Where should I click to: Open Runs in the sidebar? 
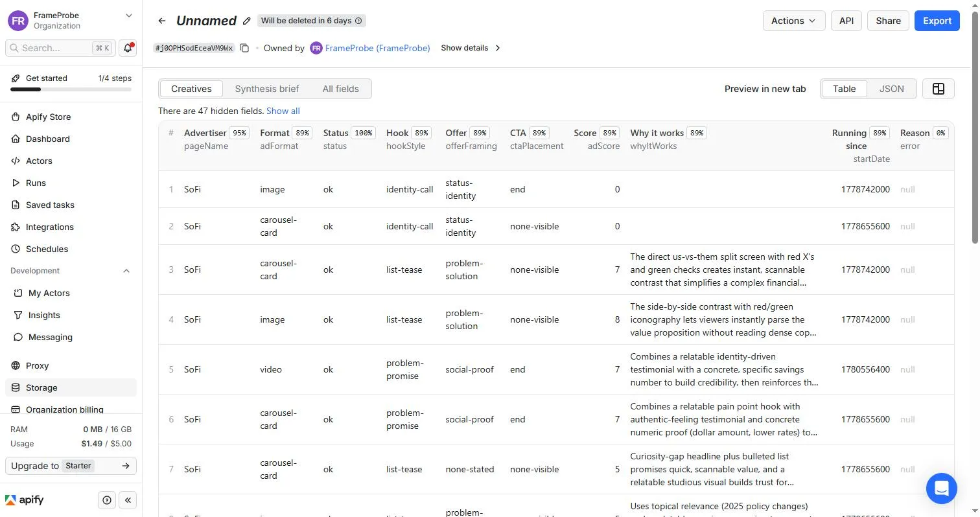tap(71, 183)
